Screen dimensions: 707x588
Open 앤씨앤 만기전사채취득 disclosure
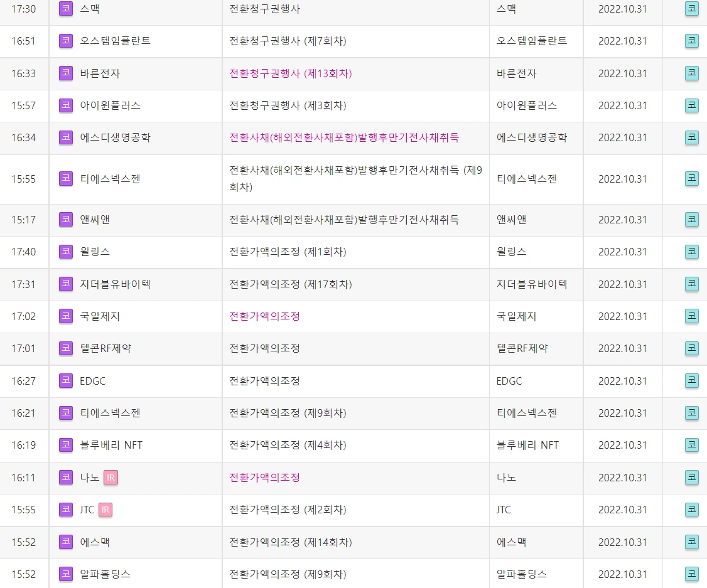point(344,220)
